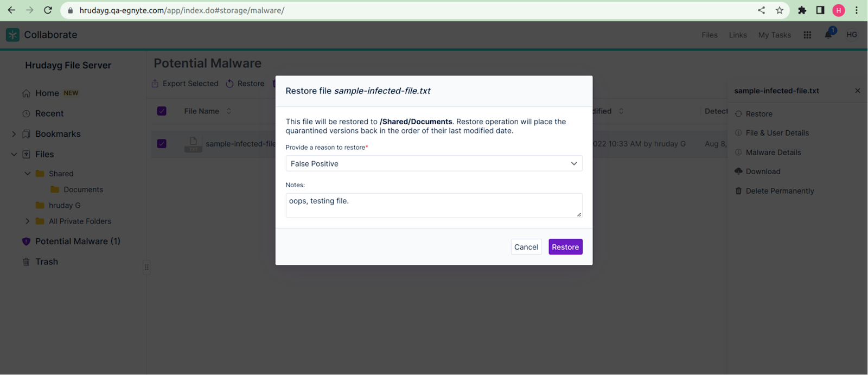Viewport: 868px width, 375px height.
Task: Expand All Private Folders
Action: [x=28, y=221]
